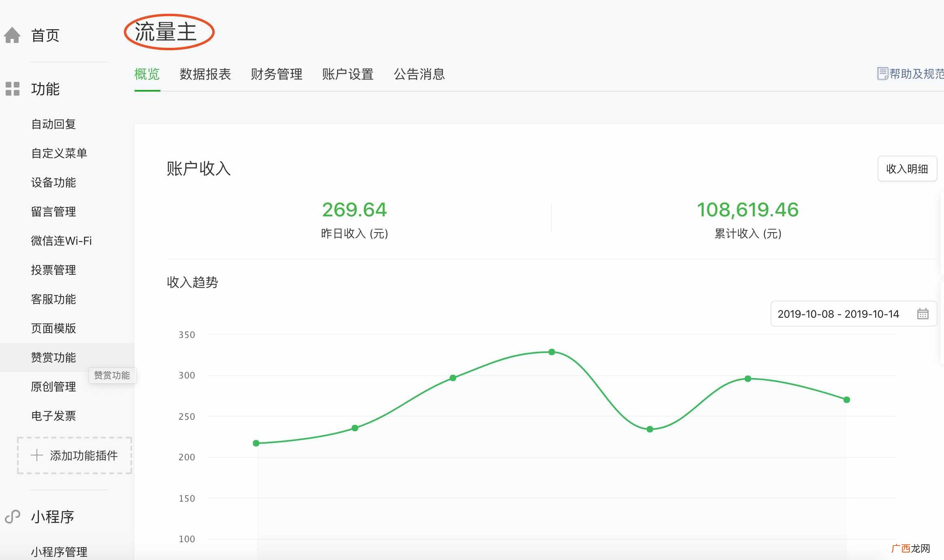The image size is (944, 560).
Task: Click the mini program link icon
Action: 13,517
